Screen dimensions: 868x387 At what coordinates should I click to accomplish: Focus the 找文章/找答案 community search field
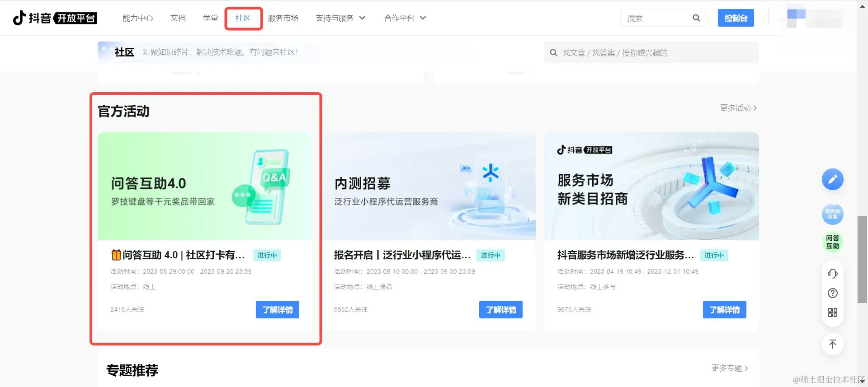coord(651,53)
